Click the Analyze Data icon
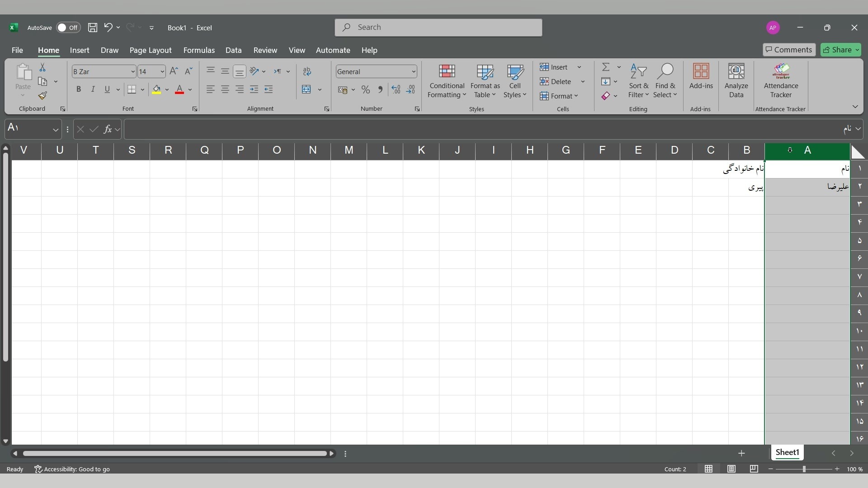 coord(736,81)
